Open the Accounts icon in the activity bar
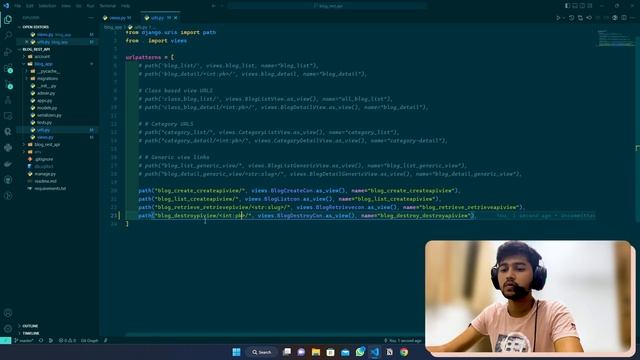Screen dimensions: 640x360 8,313
